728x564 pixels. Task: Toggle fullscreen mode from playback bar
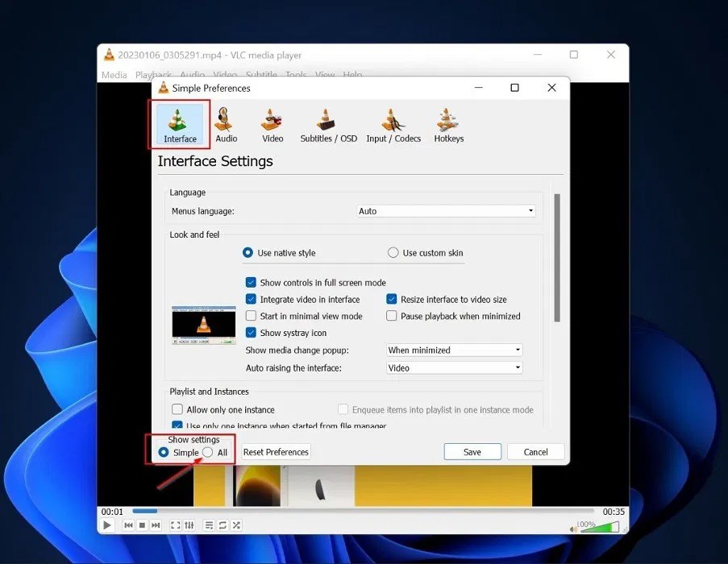point(175,525)
